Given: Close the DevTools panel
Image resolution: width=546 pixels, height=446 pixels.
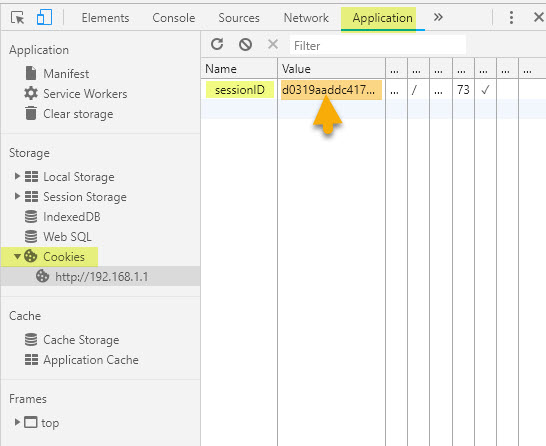Looking at the screenshot, I should click(539, 17).
